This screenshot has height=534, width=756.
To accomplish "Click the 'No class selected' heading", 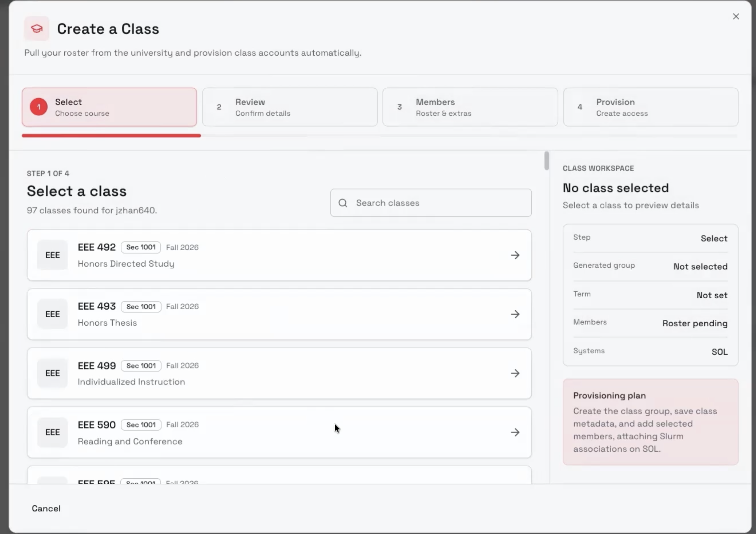I will click(x=616, y=188).
